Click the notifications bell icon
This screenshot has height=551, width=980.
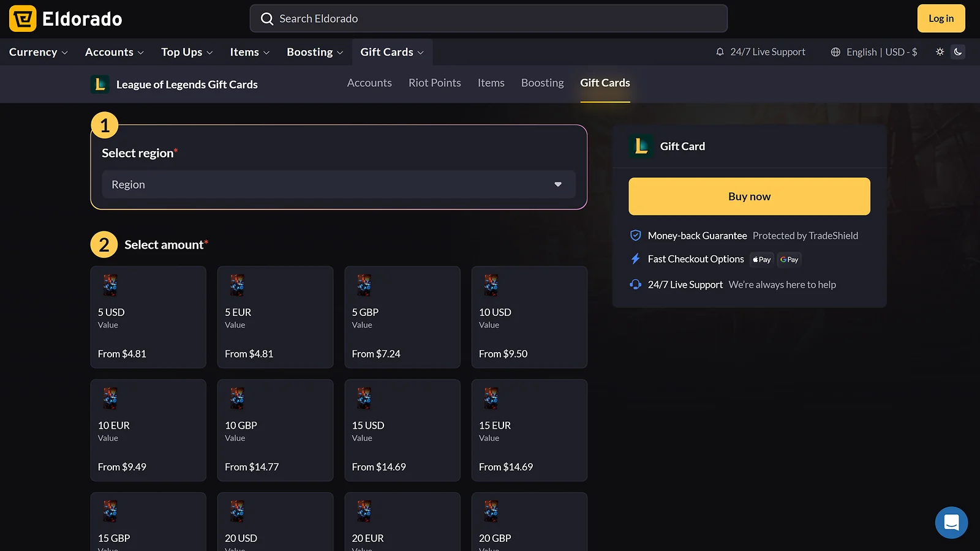[x=719, y=51]
